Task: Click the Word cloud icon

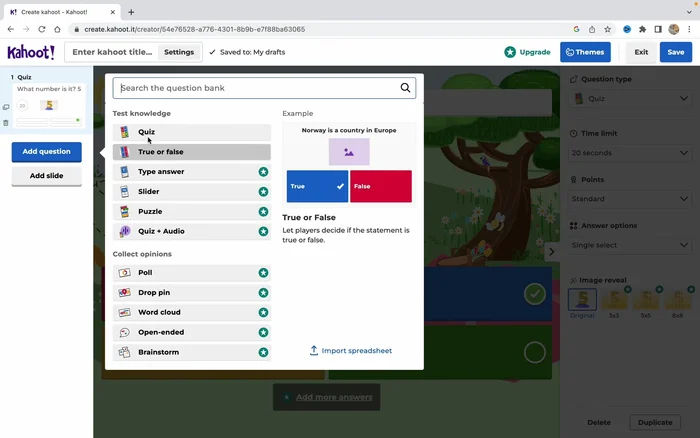Action: point(124,313)
